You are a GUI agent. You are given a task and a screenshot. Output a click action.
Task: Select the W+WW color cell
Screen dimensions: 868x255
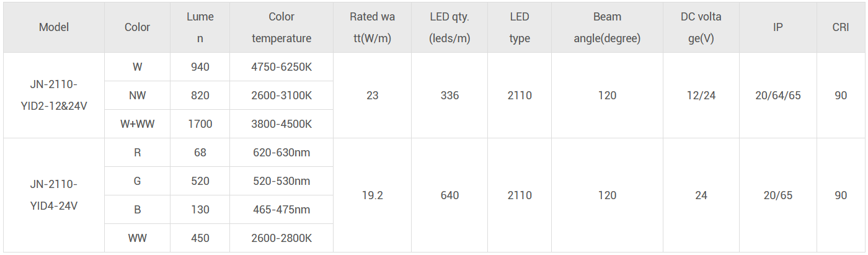tap(137, 124)
